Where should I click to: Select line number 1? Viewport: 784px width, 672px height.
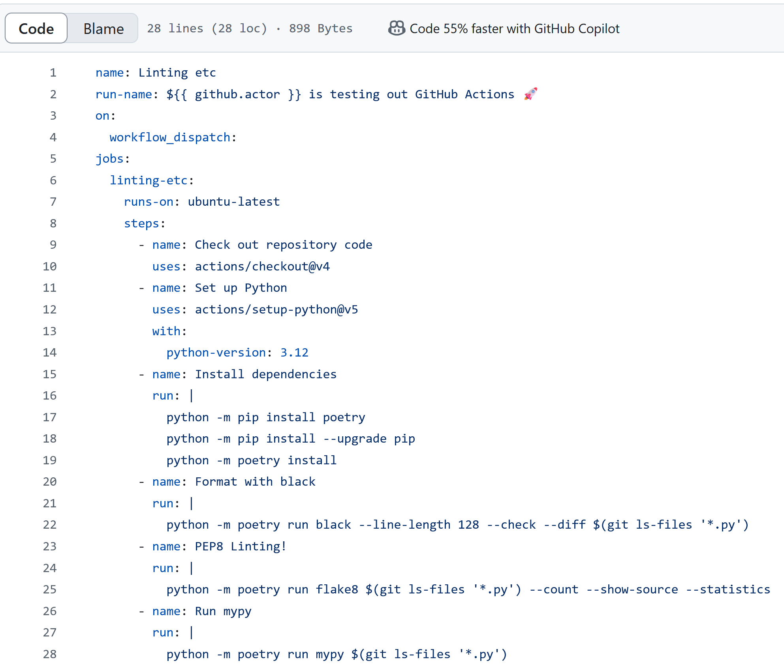53,72
